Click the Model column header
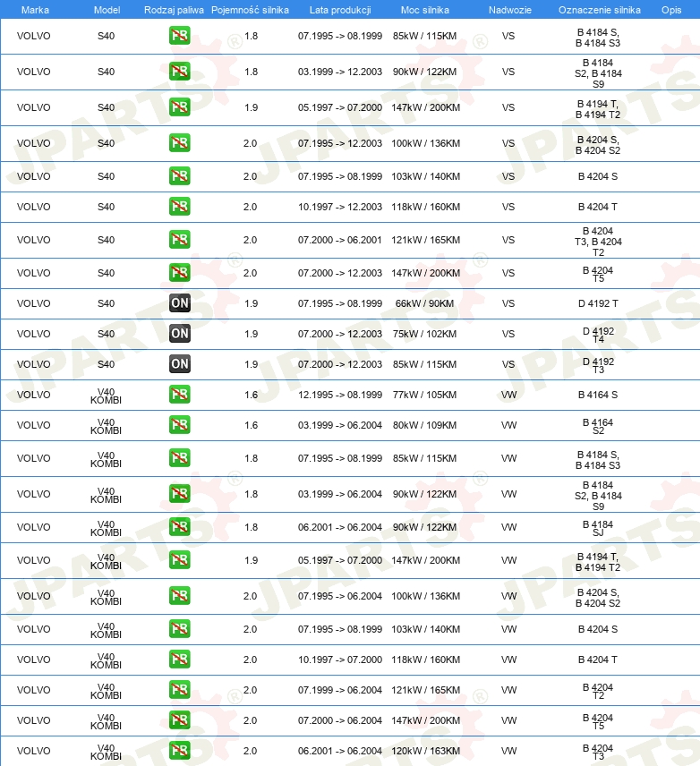This screenshot has width=700, height=766. [107, 10]
